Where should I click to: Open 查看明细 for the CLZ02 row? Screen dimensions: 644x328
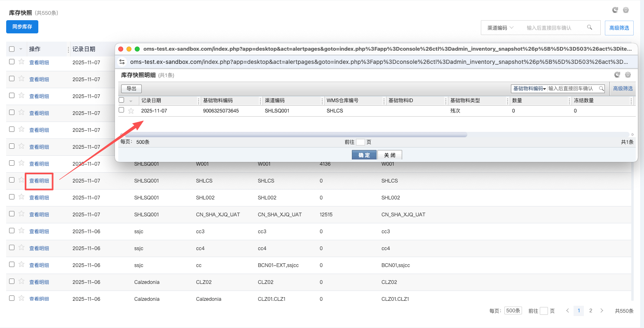coord(39,282)
